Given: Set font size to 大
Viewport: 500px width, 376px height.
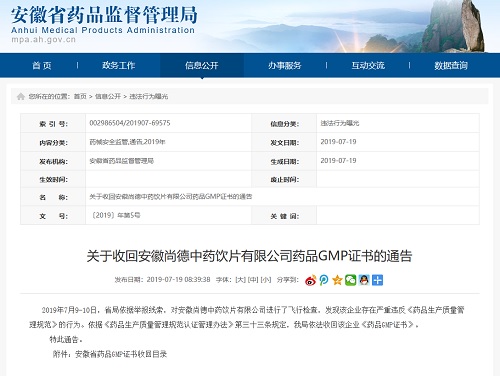Looking at the screenshot, I should (x=240, y=280).
